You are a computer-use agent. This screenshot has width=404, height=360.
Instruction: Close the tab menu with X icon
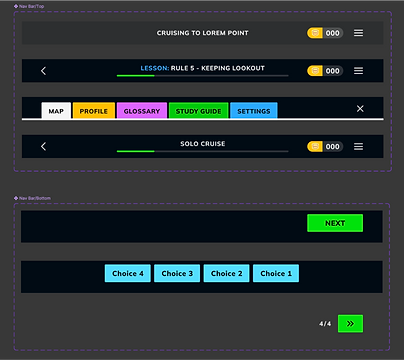pyautogui.click(x=360, y=109)
